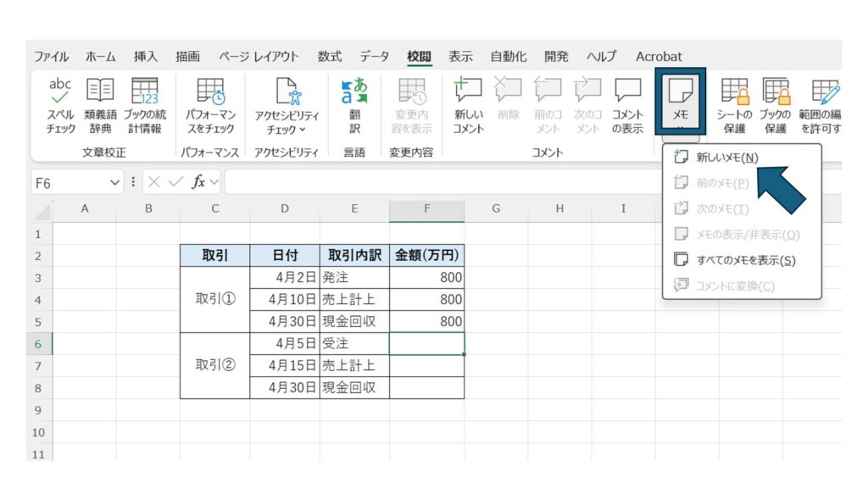Viewport: 868px width, 488px height.
Task: Click ブックの保護 protect workbook icon
Action: coord(775,105)
